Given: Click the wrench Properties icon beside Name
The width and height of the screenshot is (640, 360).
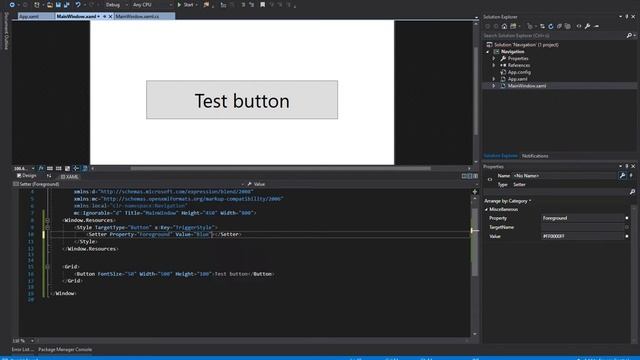Looking at the screenshot, I should pos(622,176).
